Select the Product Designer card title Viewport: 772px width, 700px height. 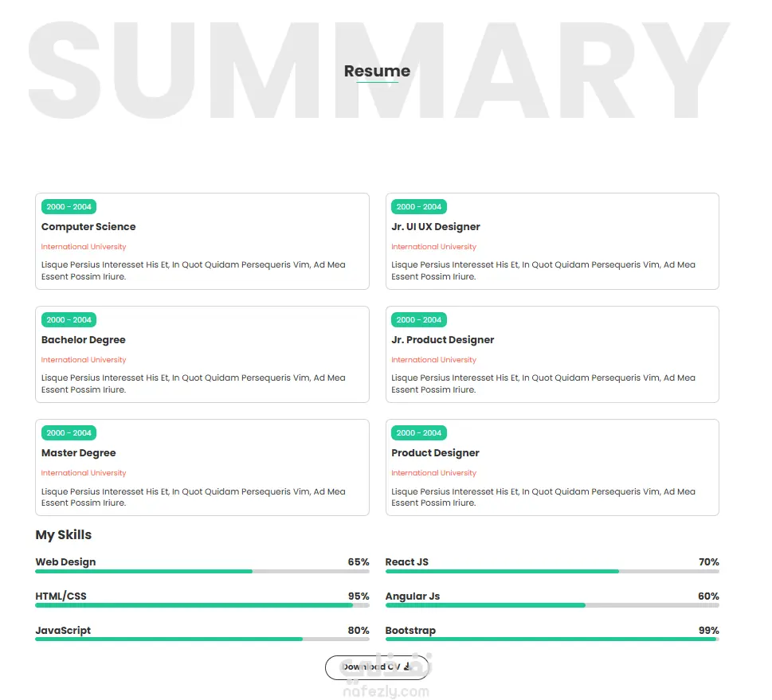pos(435,453)
